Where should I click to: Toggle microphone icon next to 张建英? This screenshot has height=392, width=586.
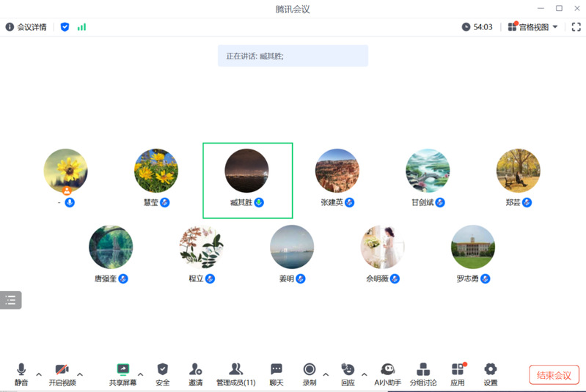(x=350, y=202)
